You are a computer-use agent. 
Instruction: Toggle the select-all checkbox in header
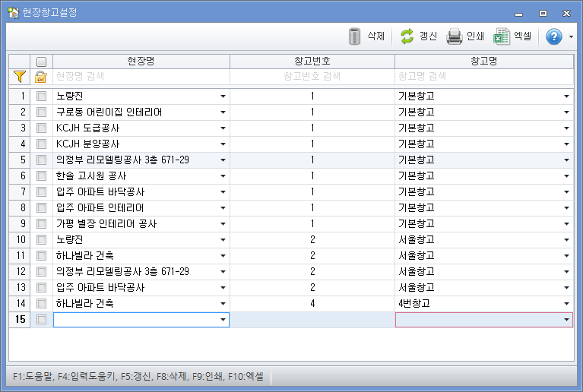41,62
